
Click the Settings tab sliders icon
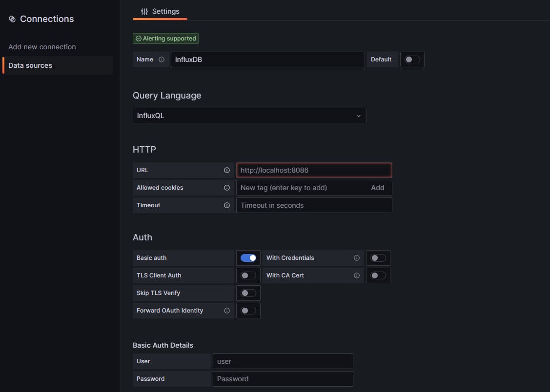tap(144, 12)
